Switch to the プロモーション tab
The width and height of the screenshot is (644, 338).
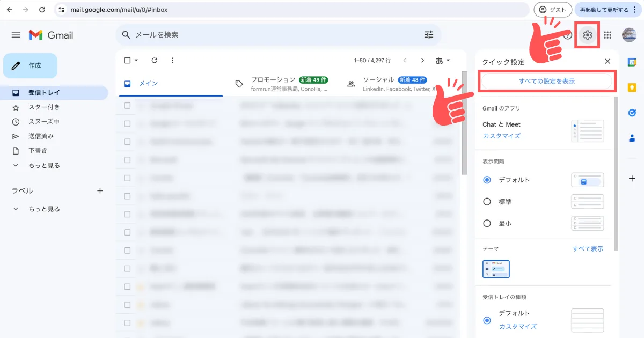tap(282, 84)
